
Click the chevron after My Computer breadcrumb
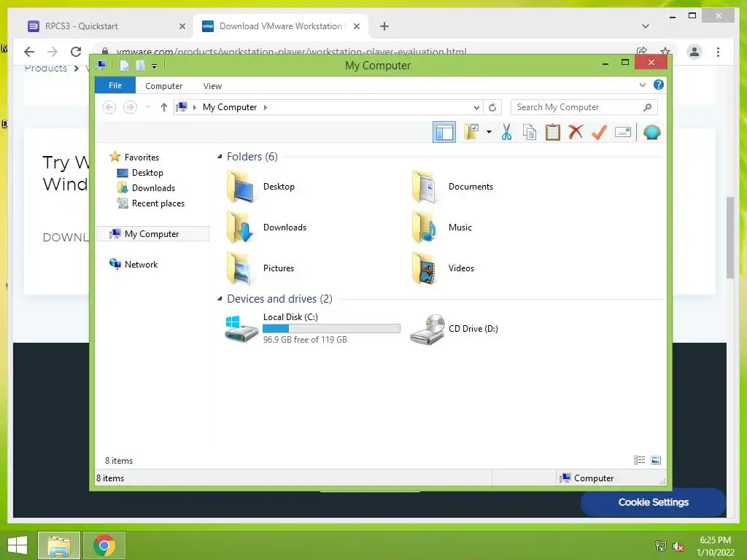(266, 107)
